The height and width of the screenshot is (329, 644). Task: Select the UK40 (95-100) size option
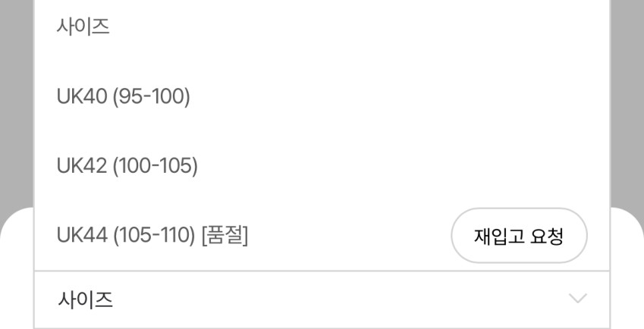pos(322,96)
